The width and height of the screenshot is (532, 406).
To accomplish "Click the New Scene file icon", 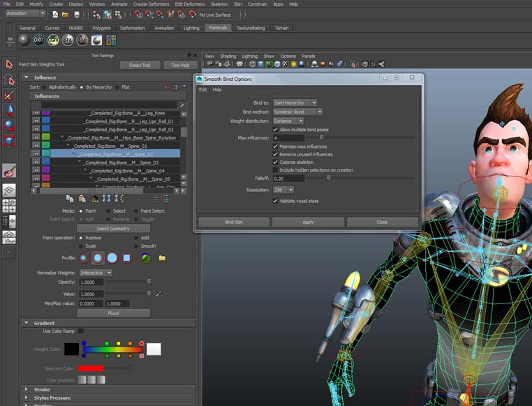I will [x=55, y=15].
